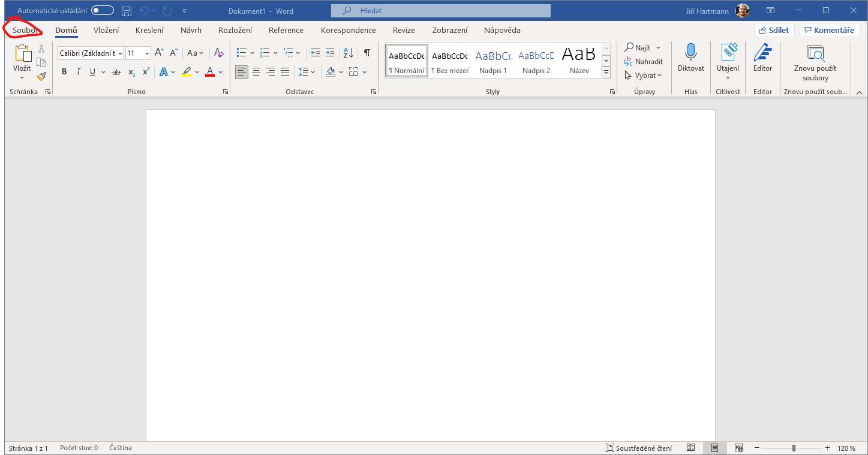Screen dimensions: 868x455
Task: Align paragraph to the right
Action: [271, 72]
